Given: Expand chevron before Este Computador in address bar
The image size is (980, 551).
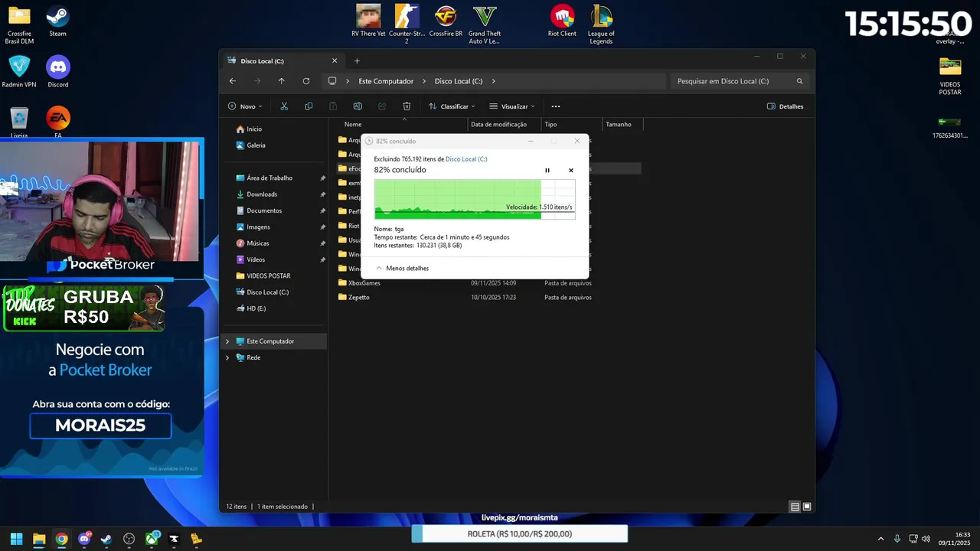Looking at the screenshot, I should pyautogui.click(x=348, y=81).
